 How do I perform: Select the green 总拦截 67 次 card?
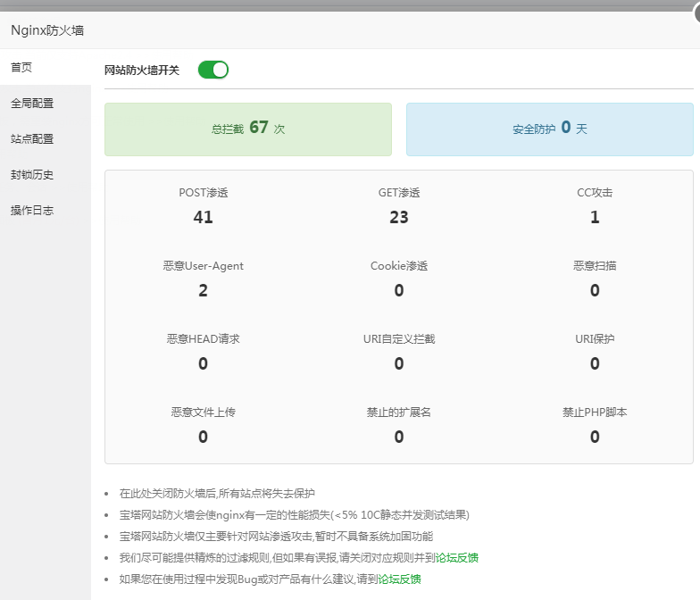[248, 129]
